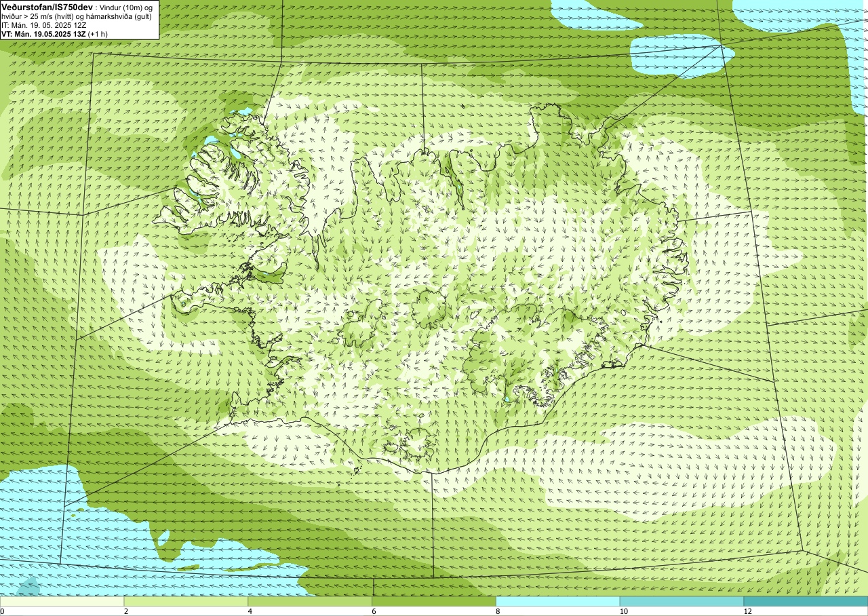868x616 pixels.
Task: Click the legend scale value 4
Action: point(250,611)
